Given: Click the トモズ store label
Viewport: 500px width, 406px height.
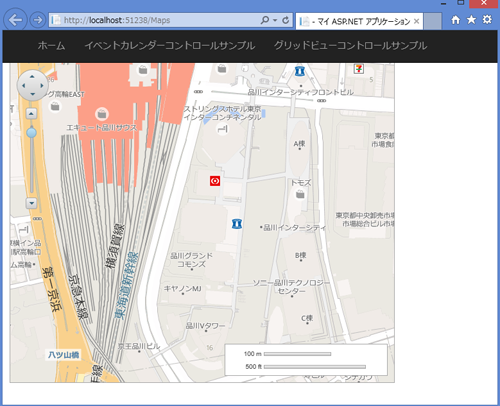Looking at the screenshot, I should [x=301, y=183].
